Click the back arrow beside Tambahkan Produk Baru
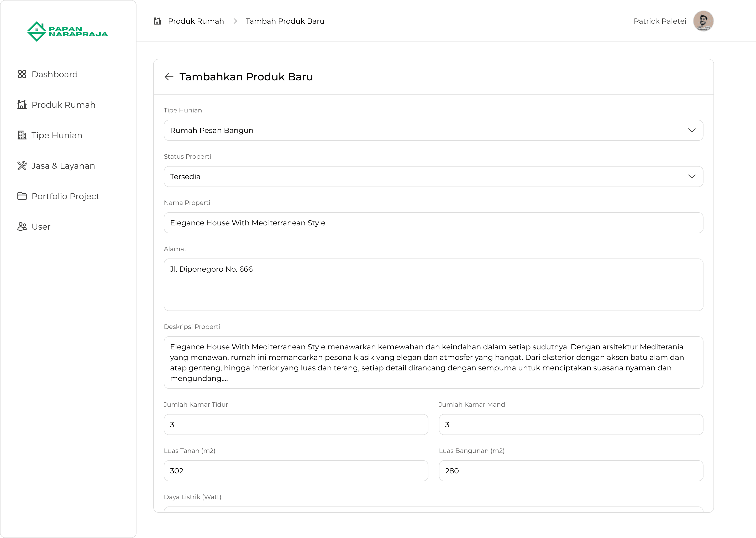 tap(169, 77)
